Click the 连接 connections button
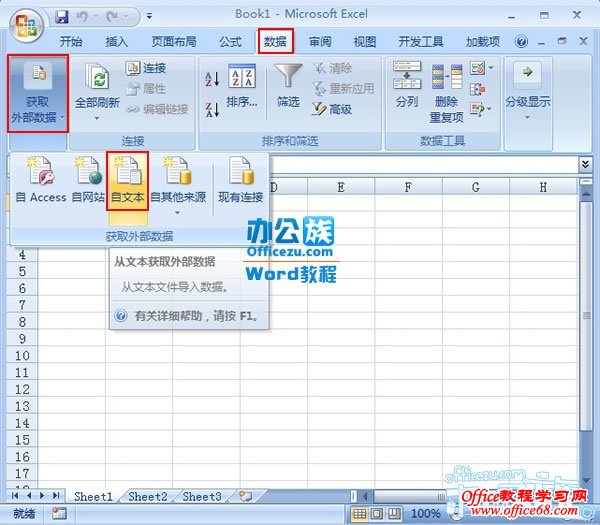Image resolution: width=600 pixels, height=525 pixels. (146, 68)
